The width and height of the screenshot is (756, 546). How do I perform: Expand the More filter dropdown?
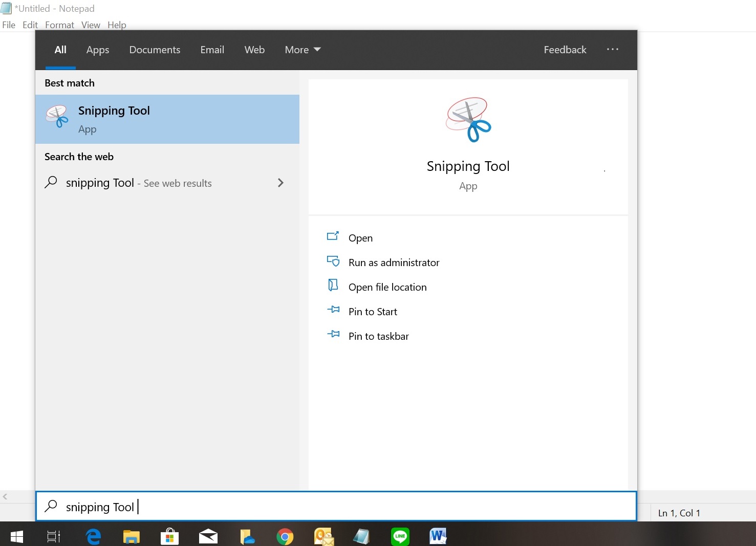303,50
